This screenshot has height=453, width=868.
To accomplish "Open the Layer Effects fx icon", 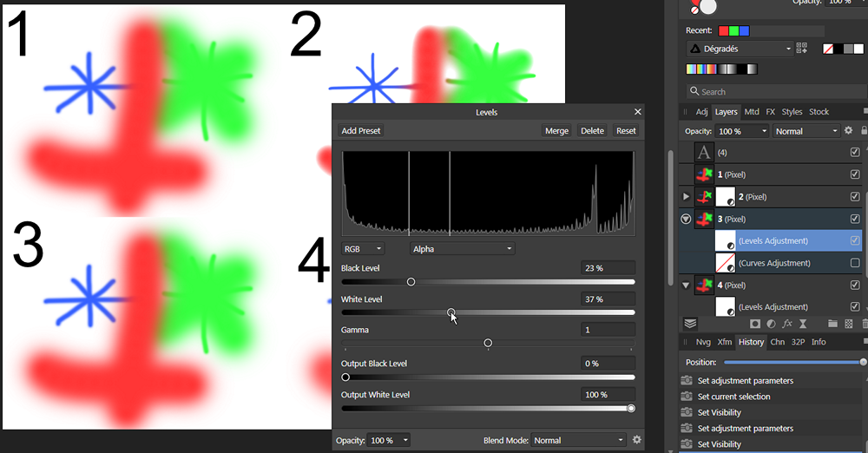I will tap(786, 324).
